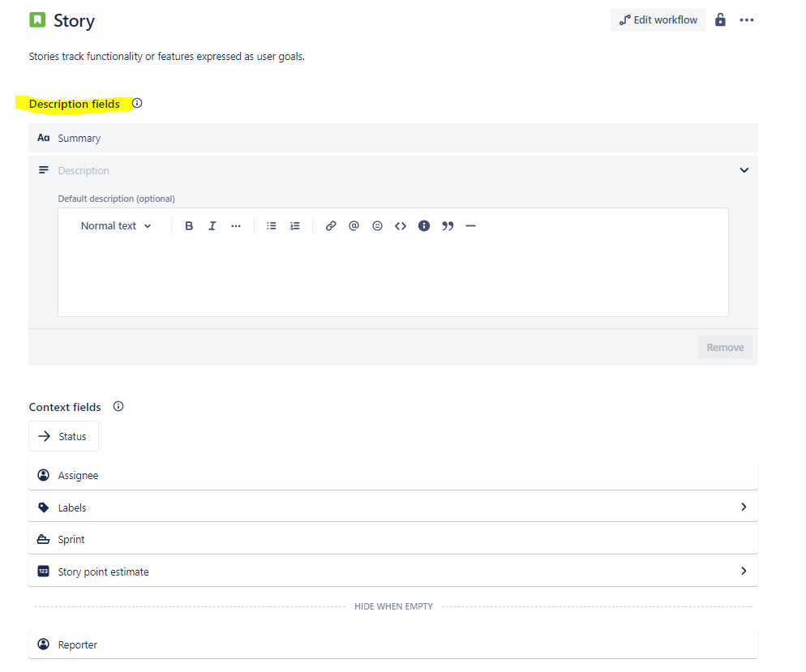Insert a numbered list
This screenshot has height=672, width=806.
click(295, 226)
